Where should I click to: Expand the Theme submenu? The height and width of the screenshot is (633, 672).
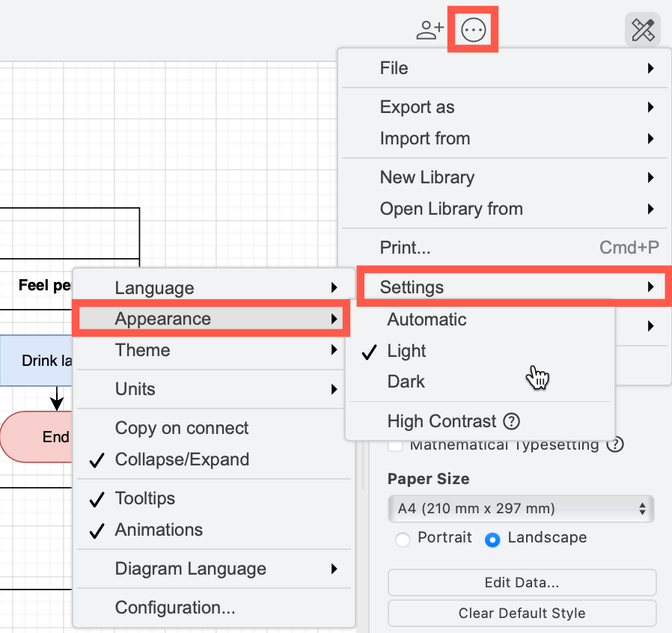142,350
